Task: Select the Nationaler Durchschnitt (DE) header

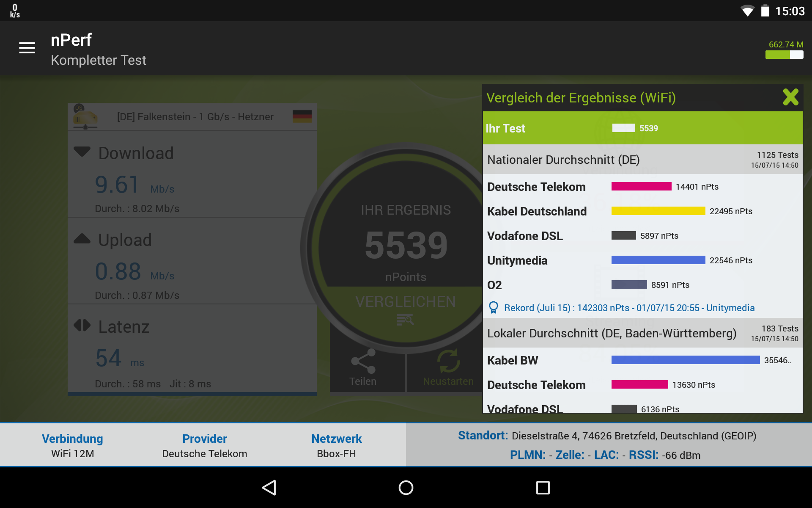Action: 642,160
